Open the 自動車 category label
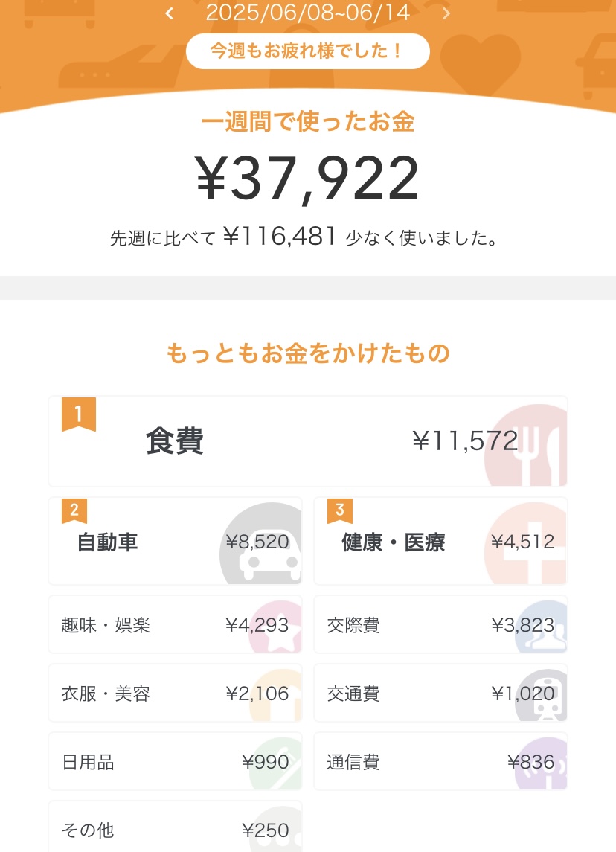This screenshot has height=852, width=616. 108,542
